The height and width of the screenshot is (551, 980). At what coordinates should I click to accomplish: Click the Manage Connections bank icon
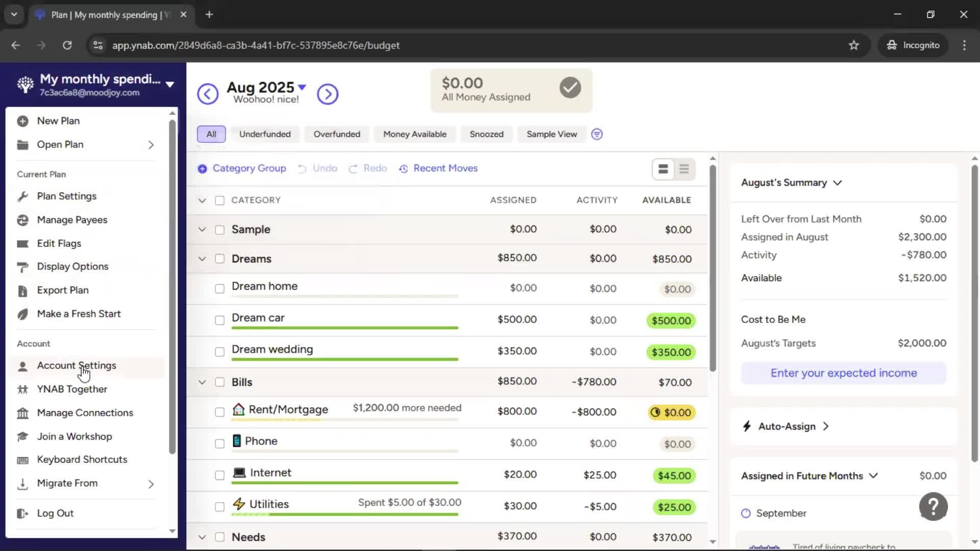click(22, 413)
